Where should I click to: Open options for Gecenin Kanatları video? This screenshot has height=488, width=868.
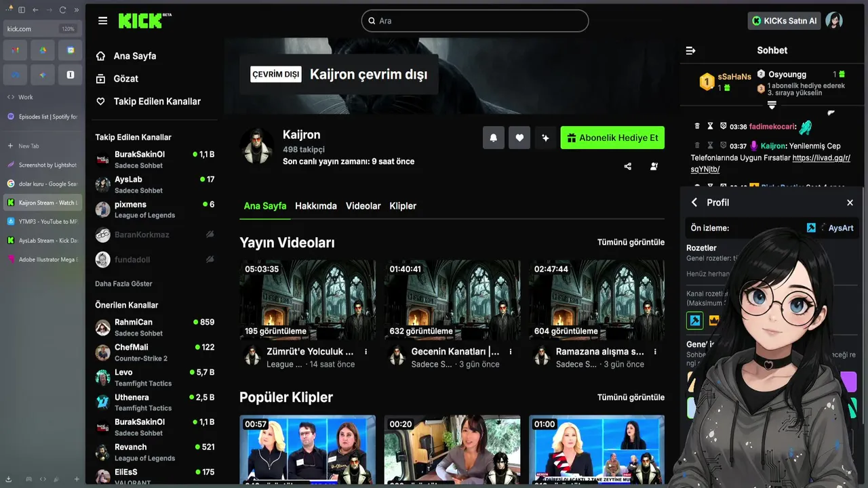(511, 352)
